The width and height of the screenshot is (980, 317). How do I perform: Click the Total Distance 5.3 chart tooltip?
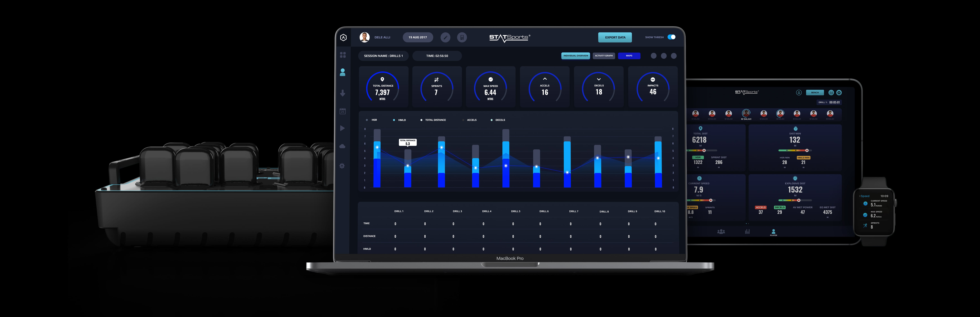coord(408,142)
